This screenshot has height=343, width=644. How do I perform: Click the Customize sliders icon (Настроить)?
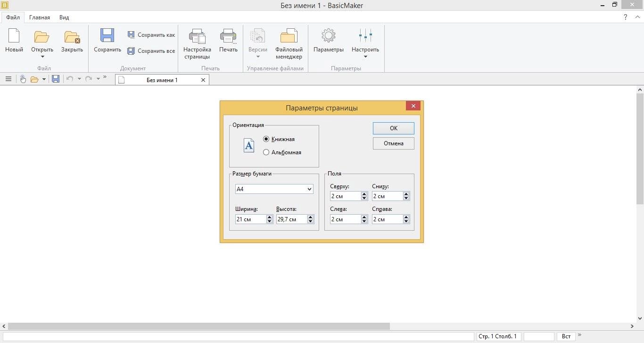(x=365, y=36)
